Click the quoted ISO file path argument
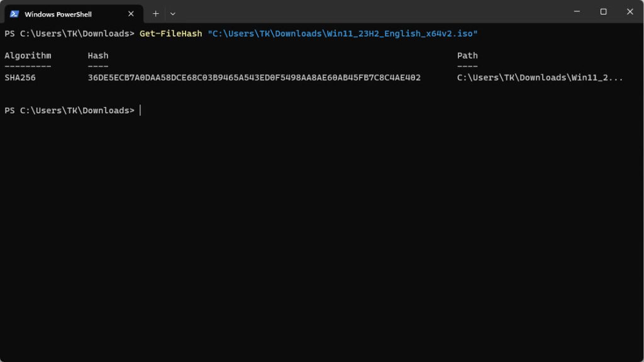644x362 pixels. tap(343, 34)
